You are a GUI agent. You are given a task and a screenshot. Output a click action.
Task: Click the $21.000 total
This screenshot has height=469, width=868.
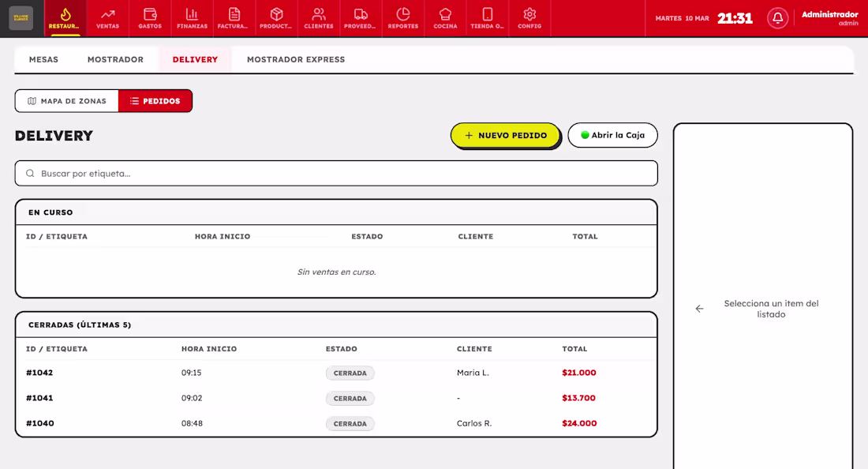point(579,373)
